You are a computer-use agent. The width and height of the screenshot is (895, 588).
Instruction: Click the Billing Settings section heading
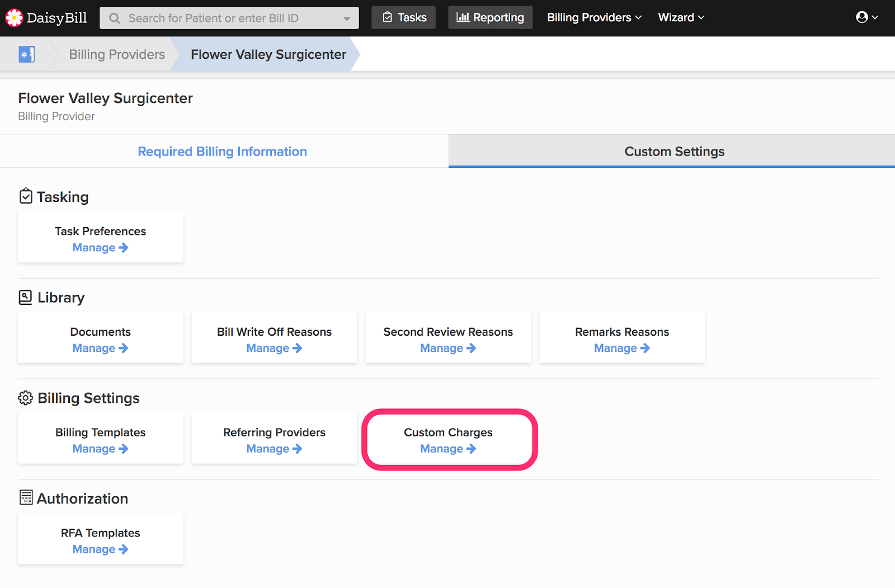point(88,398)
